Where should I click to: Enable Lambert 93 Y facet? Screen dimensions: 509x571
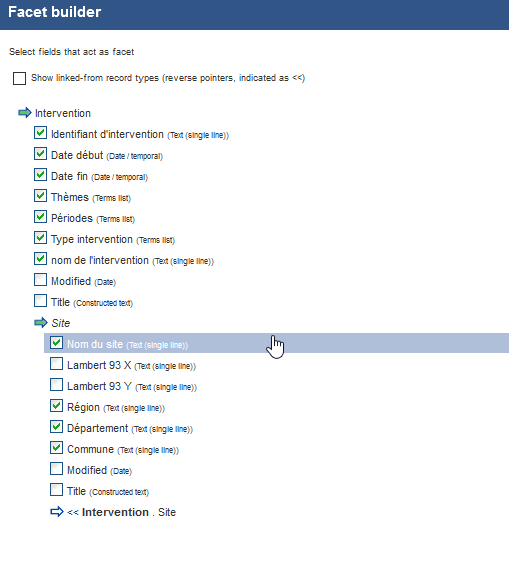[x=56, y=385]
